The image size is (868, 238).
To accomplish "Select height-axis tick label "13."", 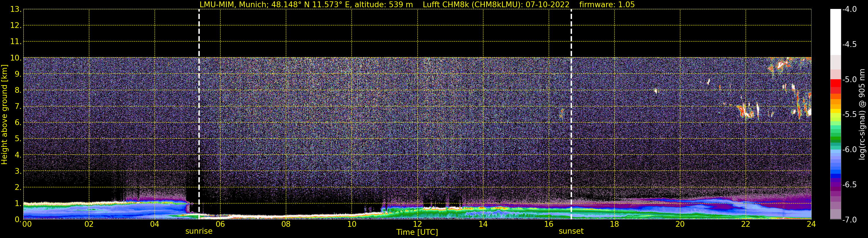I will coord(16,10).
